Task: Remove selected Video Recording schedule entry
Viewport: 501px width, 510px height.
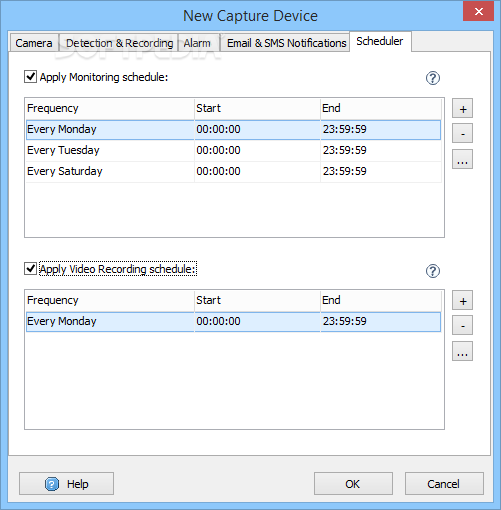Action: [x=462, y=325]
